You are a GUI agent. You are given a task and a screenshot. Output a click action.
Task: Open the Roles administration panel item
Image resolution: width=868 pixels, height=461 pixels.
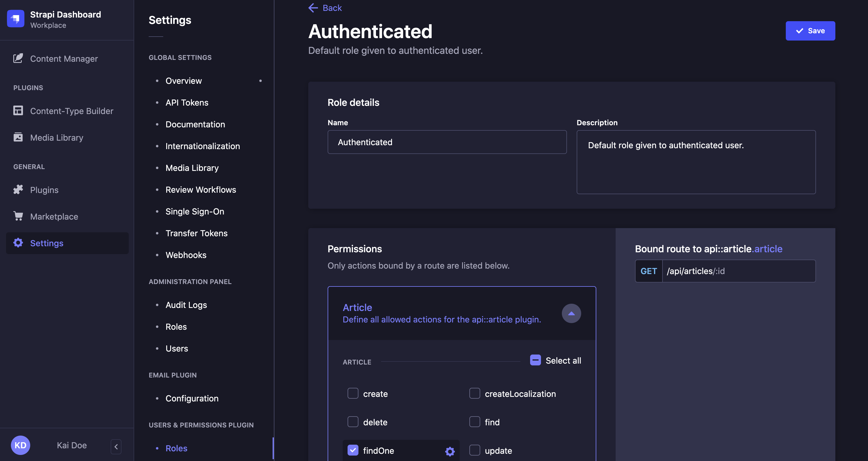click(x=176, y=326)
